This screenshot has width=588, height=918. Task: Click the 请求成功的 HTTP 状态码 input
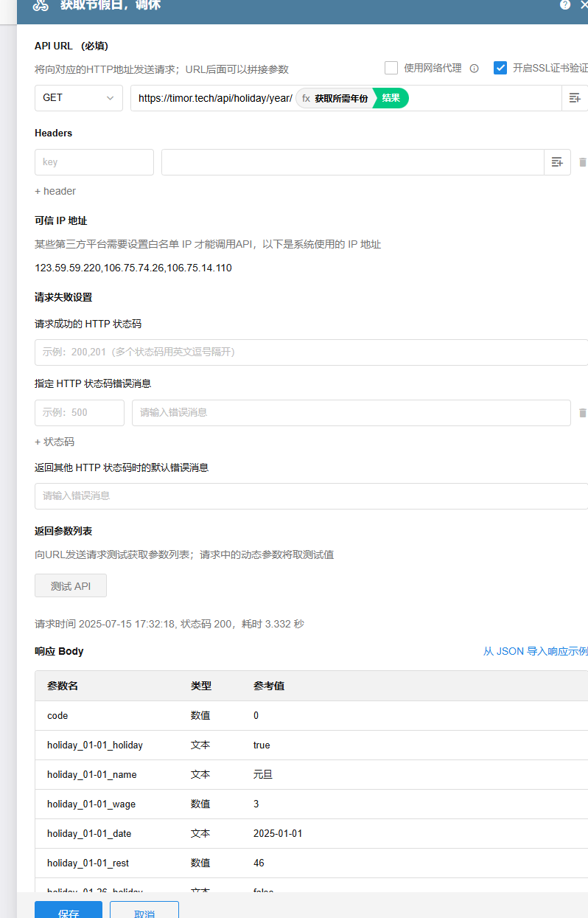pos(309,352)
